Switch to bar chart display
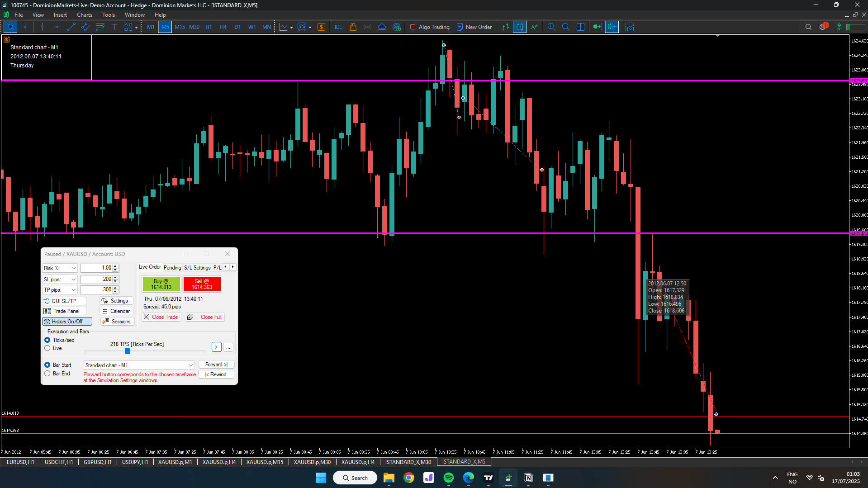 505,27
